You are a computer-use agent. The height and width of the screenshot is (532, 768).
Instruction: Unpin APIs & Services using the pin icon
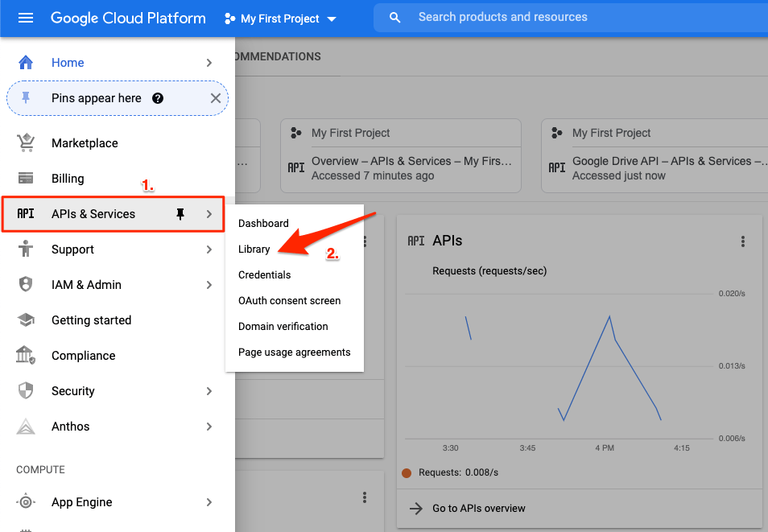[x=180, y=214]
